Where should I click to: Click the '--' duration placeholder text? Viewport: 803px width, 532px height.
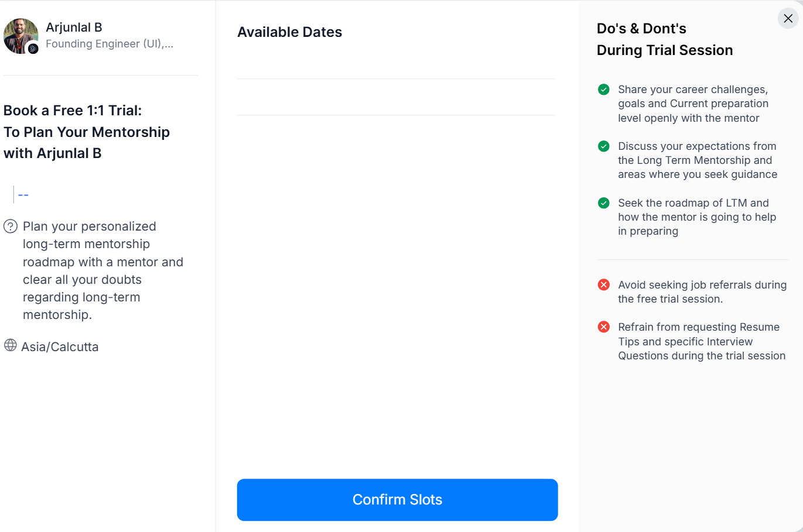click(23, 195)
